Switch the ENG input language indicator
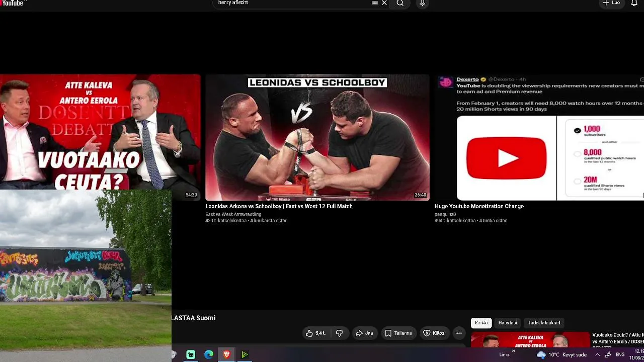This screenshot has width=644, height=362. coord(620,355)
